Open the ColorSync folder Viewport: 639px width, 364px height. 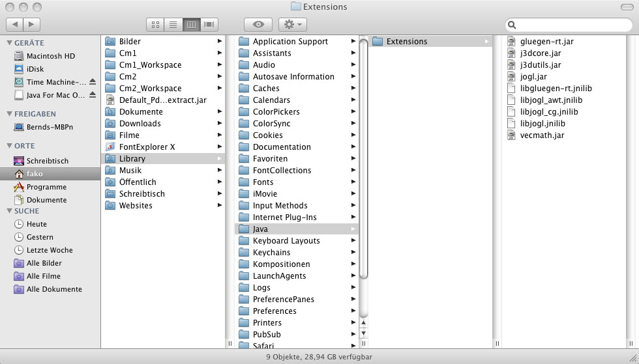click(x=297, y=123)
